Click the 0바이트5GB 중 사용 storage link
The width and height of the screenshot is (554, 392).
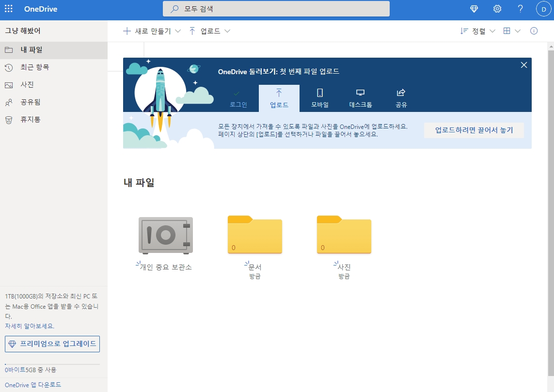(x=31, y=370)
